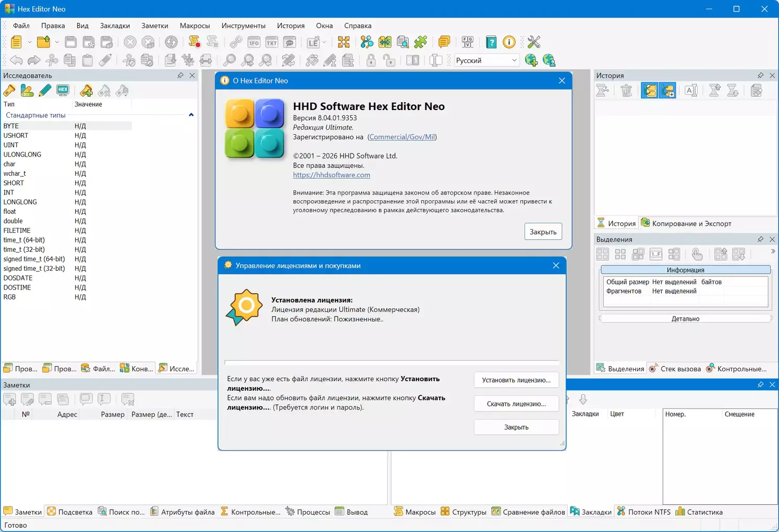Image resolution: width=779 pixels, height=532 pixels.
Task: Click the green puzzle piece icon
Action: (x=421, y=42)
